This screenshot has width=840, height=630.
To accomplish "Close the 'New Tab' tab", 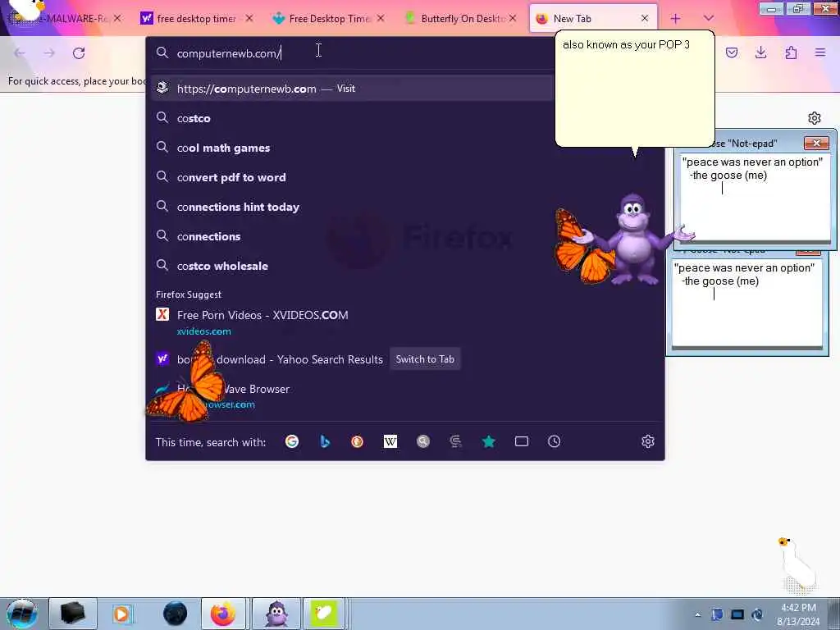I will pyautogui.click(x=645, y=19).
